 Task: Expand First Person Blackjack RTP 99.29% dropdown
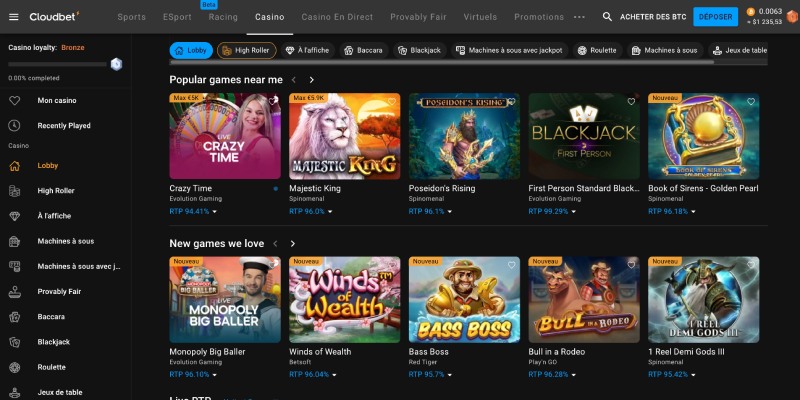pos(573,212)
